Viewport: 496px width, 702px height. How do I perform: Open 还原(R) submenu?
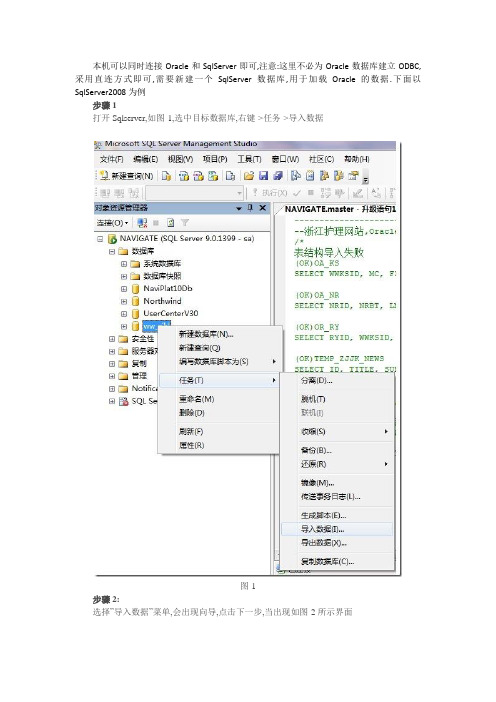click(337, 464)
